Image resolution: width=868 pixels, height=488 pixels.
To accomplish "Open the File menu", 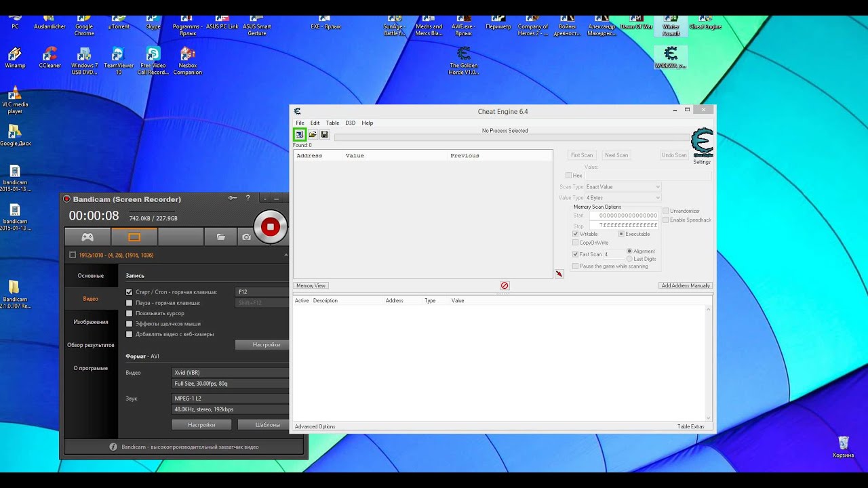I will coord(300,123).
